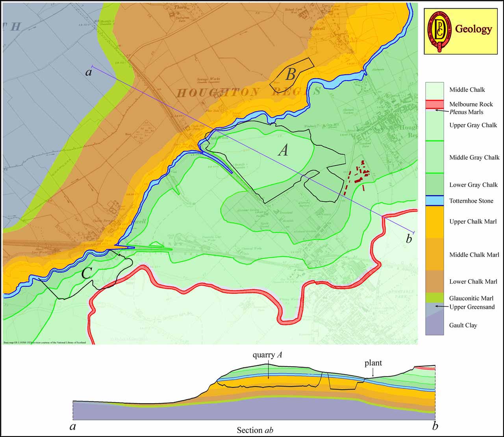This screenshot has height=437, width=504.
Task: Click the Geology title text
Action: click(473, 28)
